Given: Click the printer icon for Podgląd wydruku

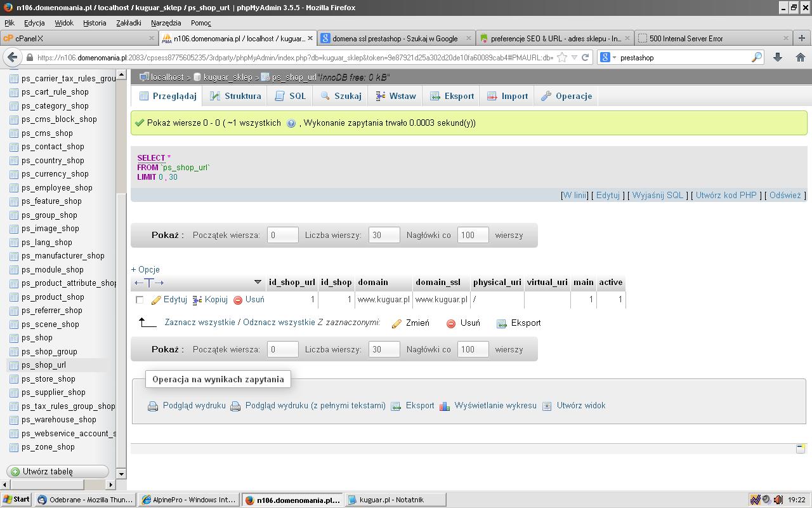Looking at the screenshot, I should click(153, 406).
